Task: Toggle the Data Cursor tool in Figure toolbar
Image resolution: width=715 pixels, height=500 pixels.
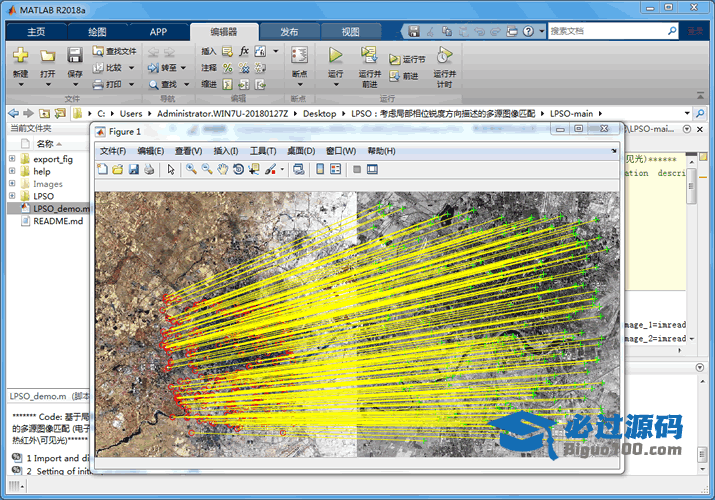Action: (254, 170)
